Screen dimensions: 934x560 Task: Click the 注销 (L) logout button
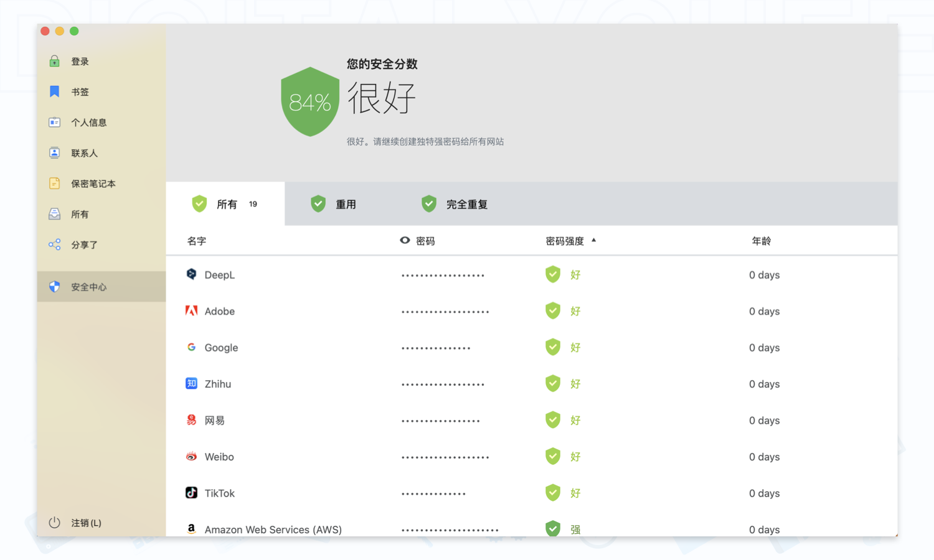[x=75, y=522]
